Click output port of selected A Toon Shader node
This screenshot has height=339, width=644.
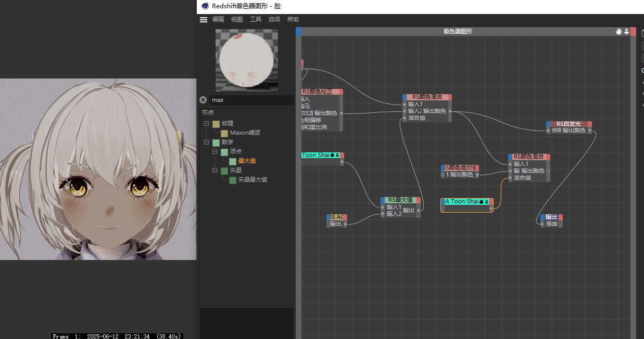point(491,208)
